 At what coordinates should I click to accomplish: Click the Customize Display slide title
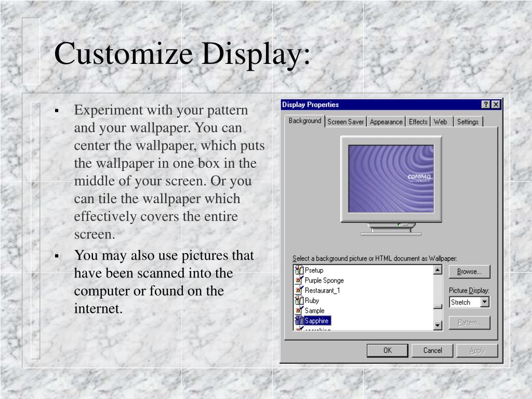(x=182, y=54)
